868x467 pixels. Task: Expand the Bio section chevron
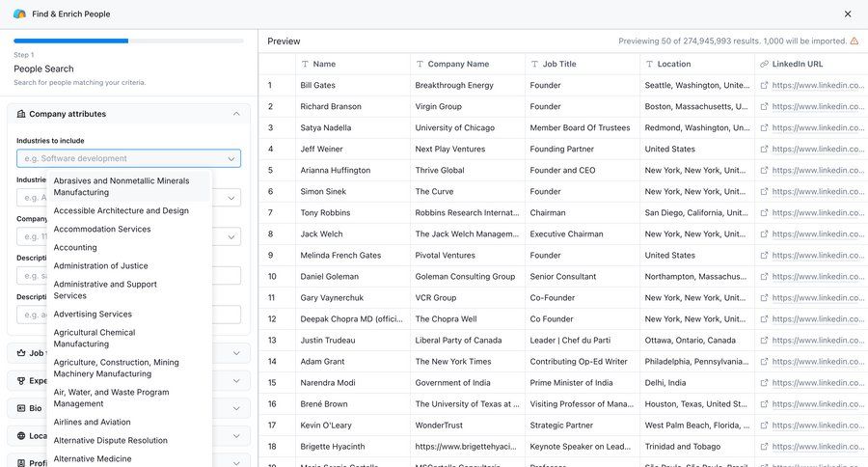236,408
